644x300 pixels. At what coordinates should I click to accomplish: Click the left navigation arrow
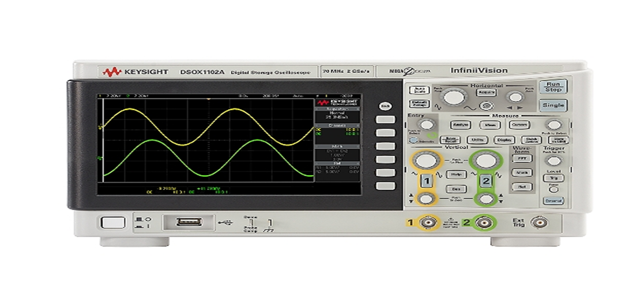tap(510, 108)
